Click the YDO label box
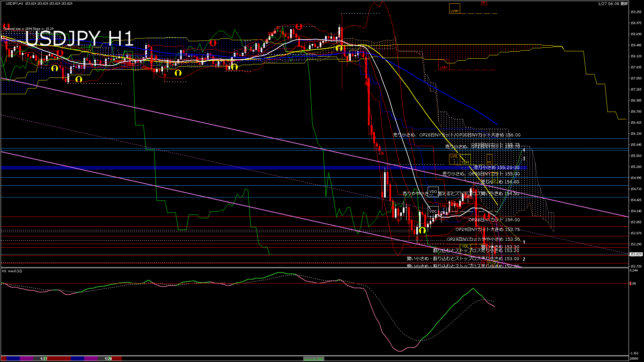644x362 pixels. (x=433, y=192)
